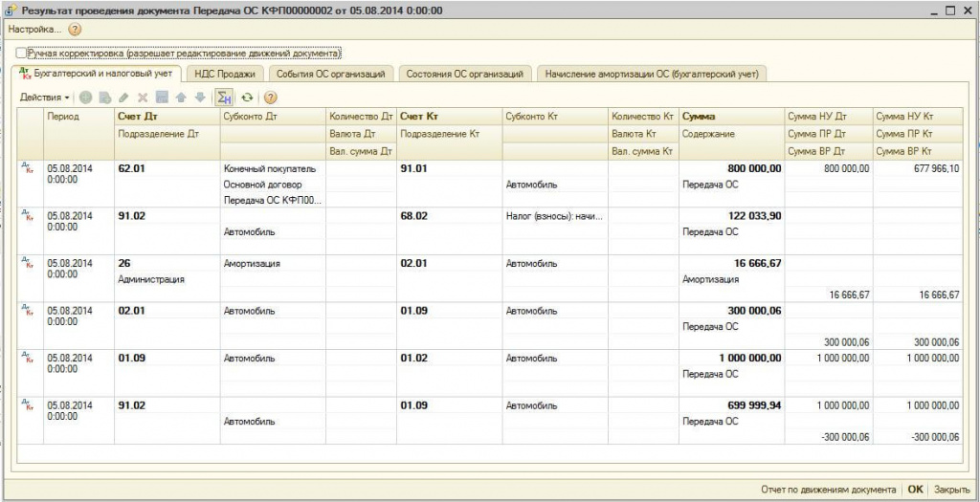Open Отчет по движениям документа

[x=829, y=490]
